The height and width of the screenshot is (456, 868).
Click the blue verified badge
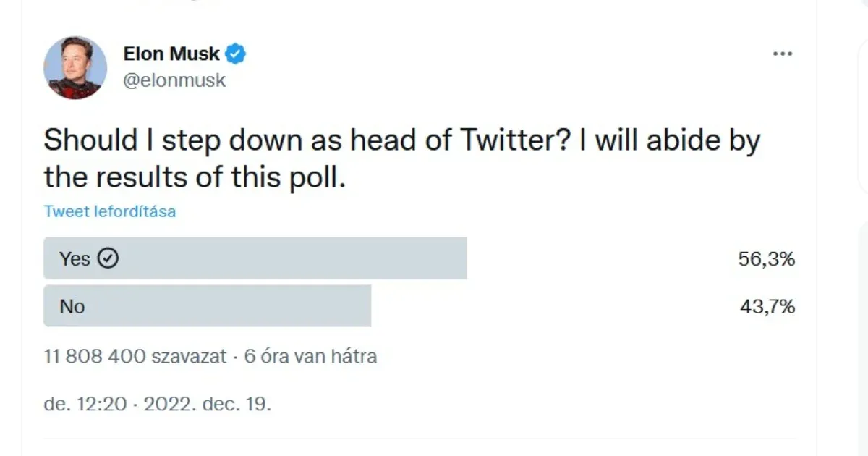[236, 54]
